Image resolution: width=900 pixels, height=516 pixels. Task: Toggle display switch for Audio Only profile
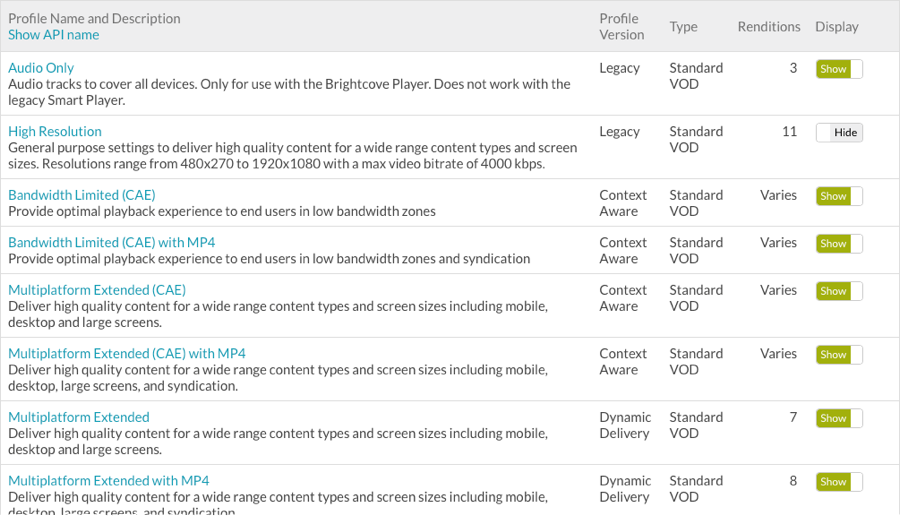(x=839, y=69)
